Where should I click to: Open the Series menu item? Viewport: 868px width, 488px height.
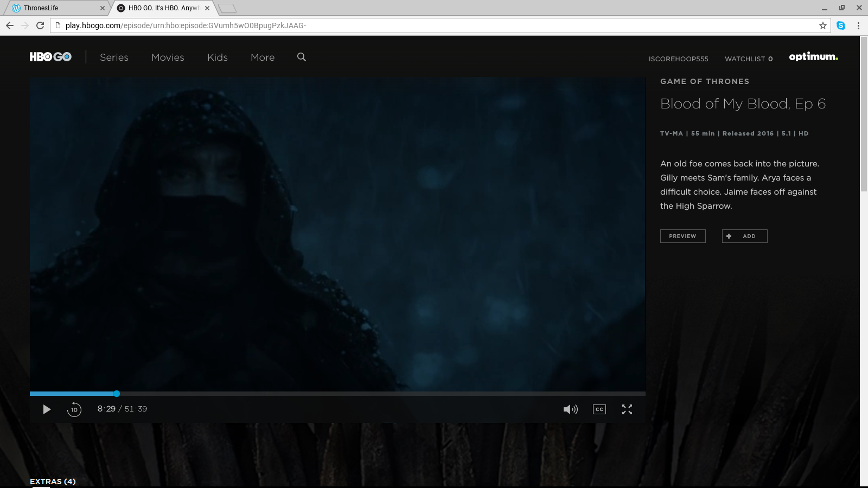coord(114,57)
